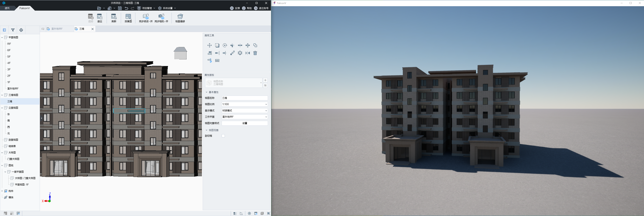Switch to the 室外地坪F view tab
The image size is (644, 216).
pyautogui.click(x=57, y=29)
